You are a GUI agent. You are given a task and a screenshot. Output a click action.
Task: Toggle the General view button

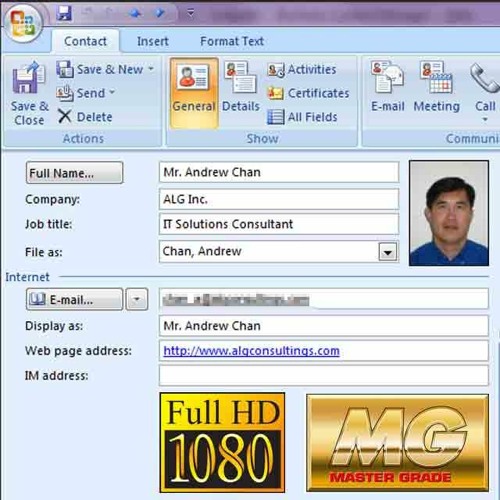point(194,93)
